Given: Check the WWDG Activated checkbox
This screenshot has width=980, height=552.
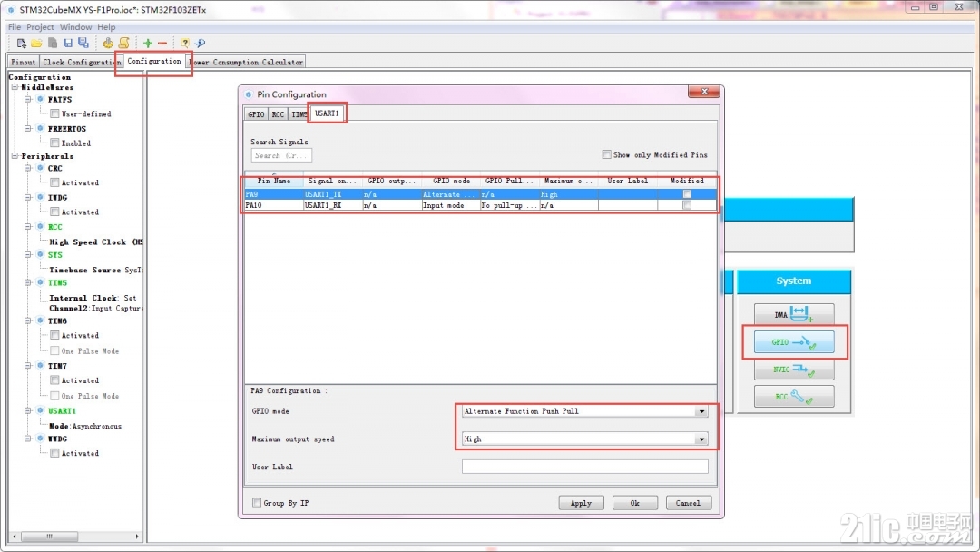Looking at the screenshot, I should [x=55, y=453].
